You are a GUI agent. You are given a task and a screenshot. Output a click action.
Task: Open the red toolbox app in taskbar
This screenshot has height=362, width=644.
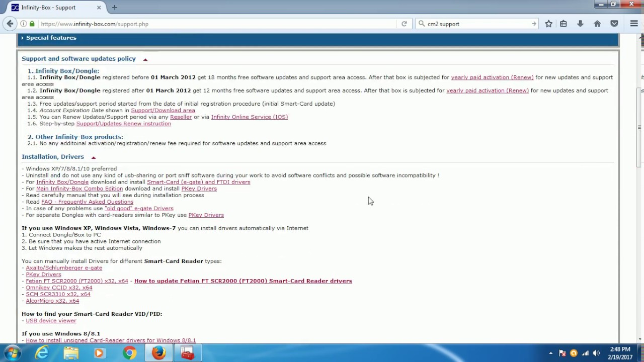tap(188, 353)
